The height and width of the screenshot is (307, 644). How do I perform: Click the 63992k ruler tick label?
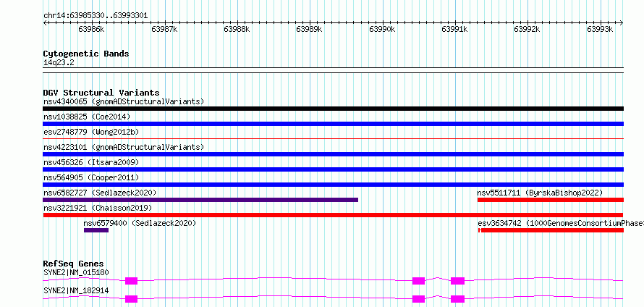pos(528,29)
